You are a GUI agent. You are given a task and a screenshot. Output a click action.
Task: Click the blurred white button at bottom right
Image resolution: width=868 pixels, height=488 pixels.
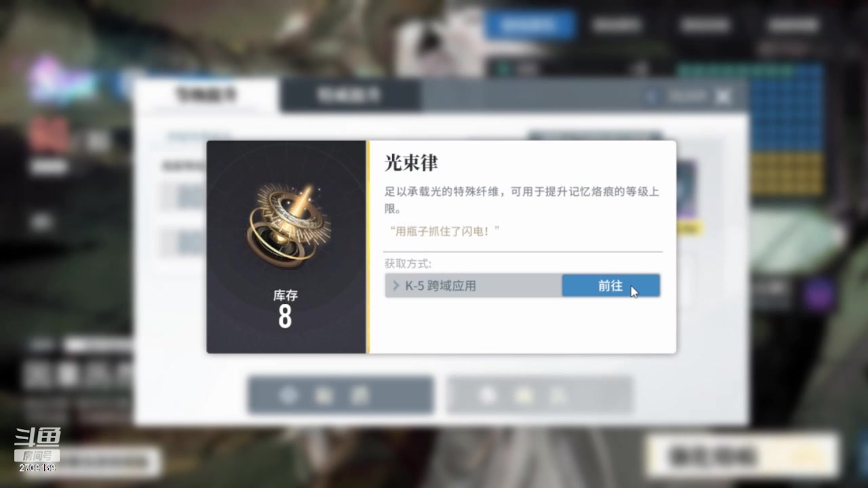[x=743, y=456]
